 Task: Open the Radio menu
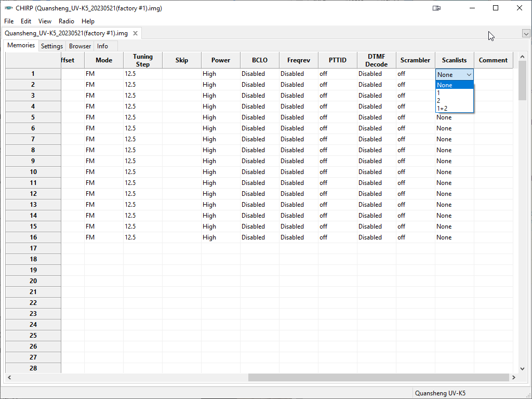66,21
